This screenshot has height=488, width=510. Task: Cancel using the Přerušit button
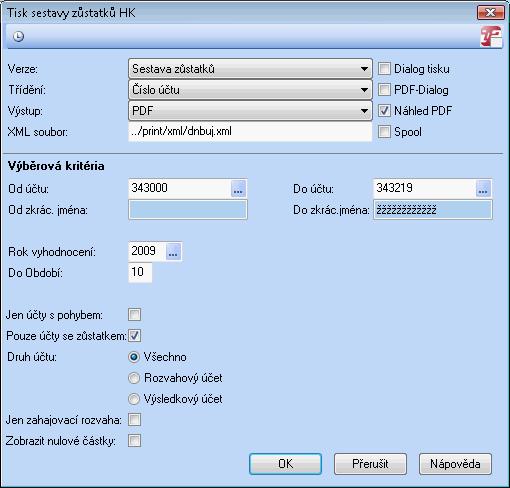click(370, 464)
